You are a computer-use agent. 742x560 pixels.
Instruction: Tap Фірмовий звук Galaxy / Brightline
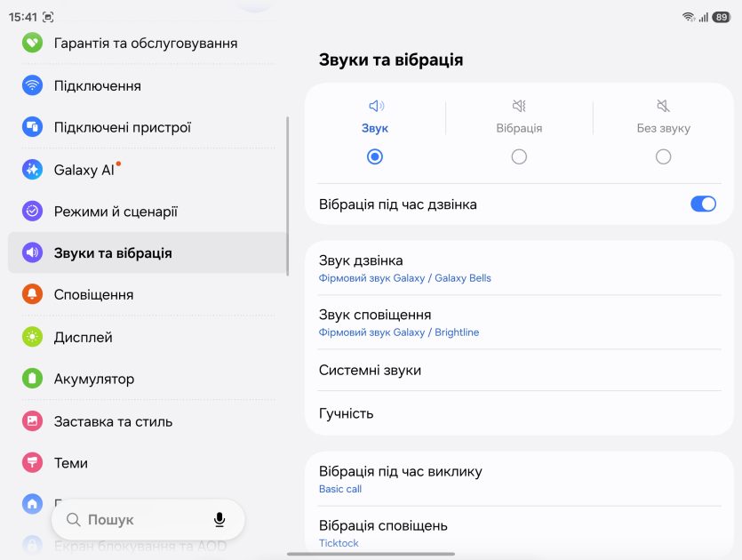pyautogui.click(x=398, y=332)
